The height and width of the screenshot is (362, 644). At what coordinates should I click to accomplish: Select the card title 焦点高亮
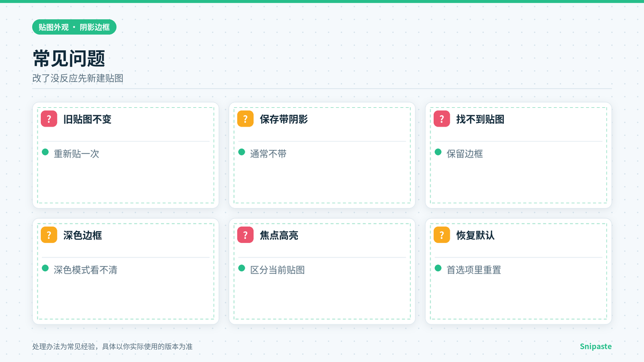(x=279, y=235)
